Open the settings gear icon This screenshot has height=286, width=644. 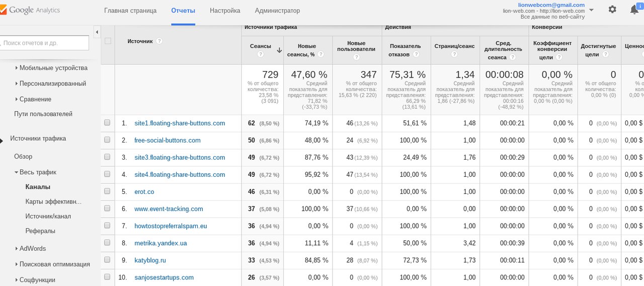[612, 10]
